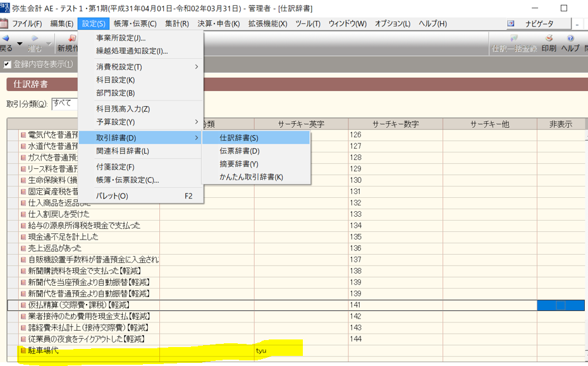Select かんたん取引辞書(K) menu entry

coord(251,178)
